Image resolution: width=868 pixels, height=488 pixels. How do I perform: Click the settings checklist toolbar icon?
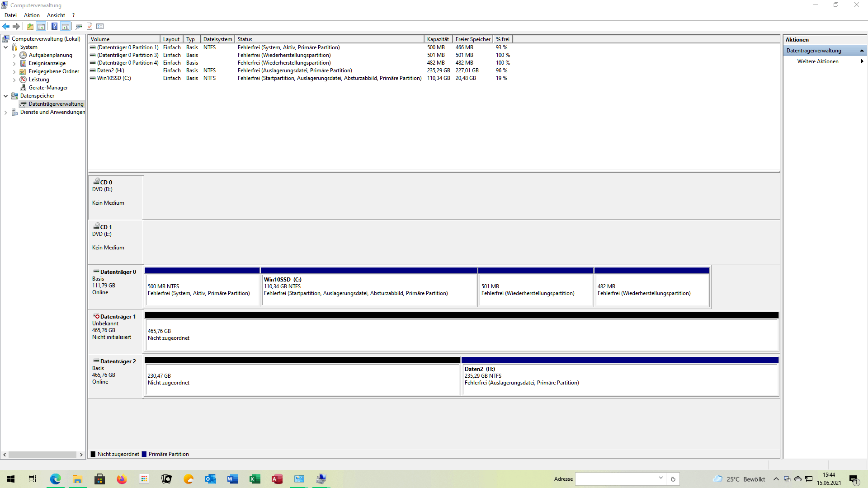pyautogui.click(x=100, y=26)
